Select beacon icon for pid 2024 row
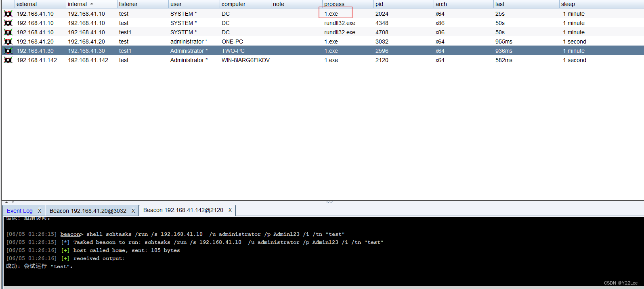644x289 pixels. pyautogui.click(x=8, y=14)
